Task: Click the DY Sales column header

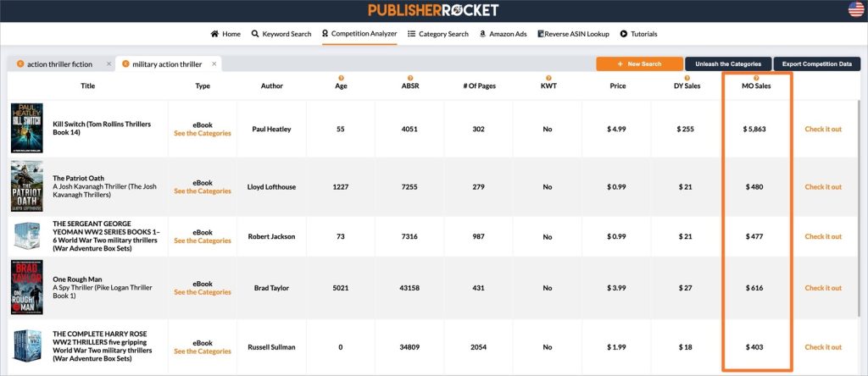Action: (x=687, y=86)
